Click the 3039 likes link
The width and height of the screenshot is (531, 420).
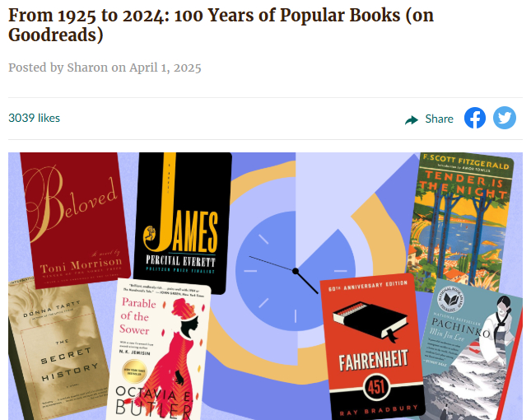point(35,118)
